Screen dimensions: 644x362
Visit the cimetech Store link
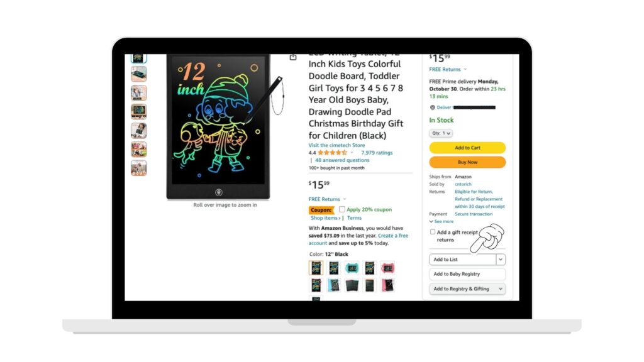pyautogui.click(x=336, y=145)
